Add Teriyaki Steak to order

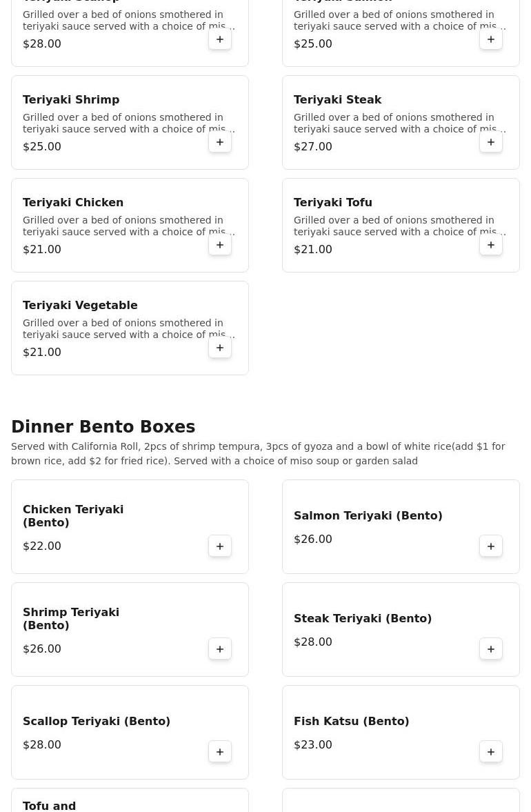490,142
